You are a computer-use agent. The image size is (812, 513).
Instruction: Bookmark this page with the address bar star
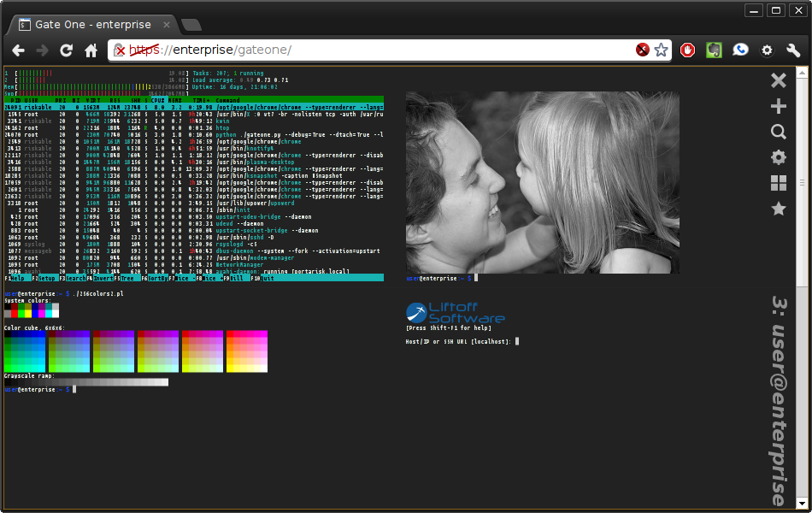[x=661, y=50]
